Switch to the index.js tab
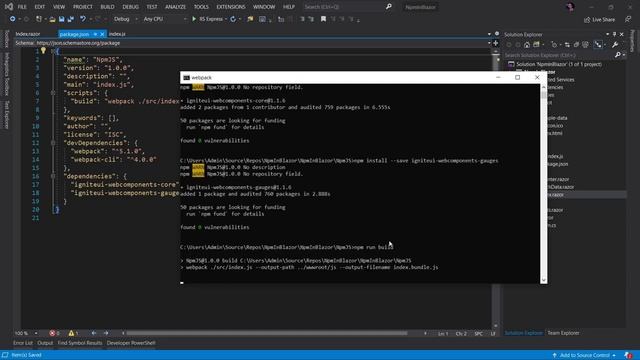Image resolution: width=640 pixels, height=360 pixels. pos(117,34)
